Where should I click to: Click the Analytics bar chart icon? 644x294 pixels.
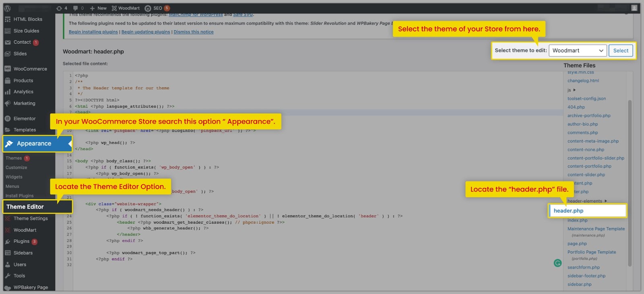8,92
